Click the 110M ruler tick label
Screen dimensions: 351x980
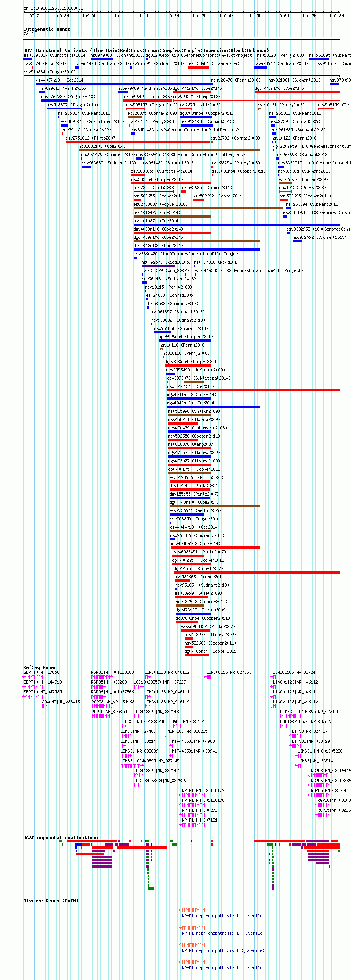tap(116, 16)
